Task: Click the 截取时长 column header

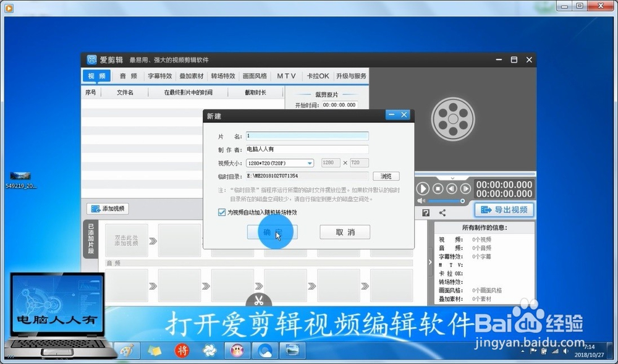Action: click(255, 93)
